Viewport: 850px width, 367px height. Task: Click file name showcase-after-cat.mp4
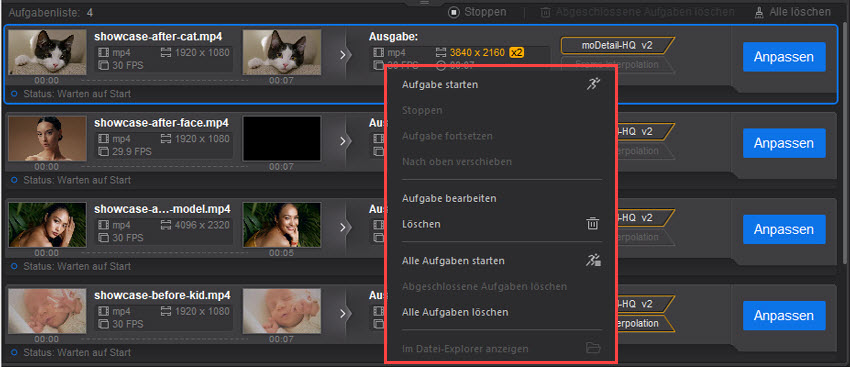click(x=158, y=37)
